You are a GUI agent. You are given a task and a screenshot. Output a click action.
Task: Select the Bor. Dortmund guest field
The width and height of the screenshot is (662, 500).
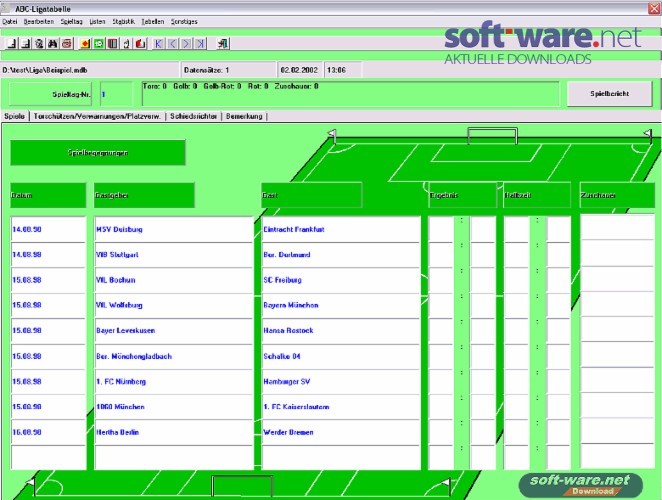point(341,255)
